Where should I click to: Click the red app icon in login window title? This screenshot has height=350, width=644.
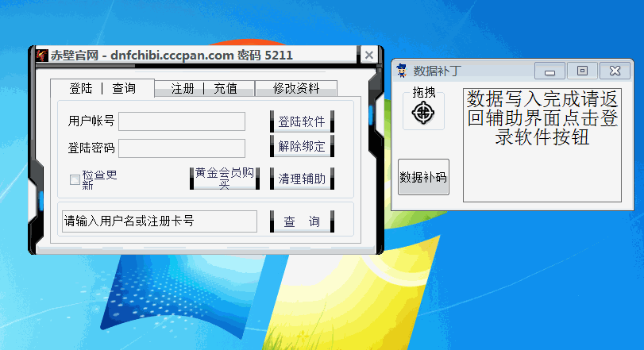42,56
